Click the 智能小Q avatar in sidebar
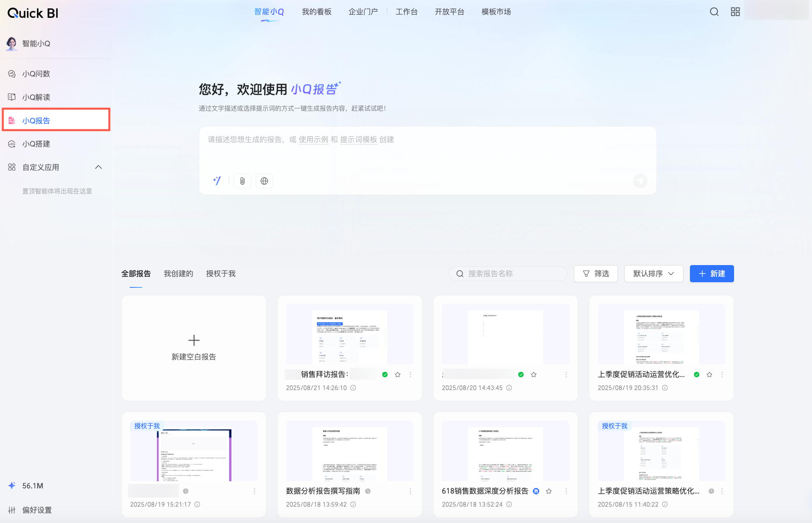 [12, 43]
